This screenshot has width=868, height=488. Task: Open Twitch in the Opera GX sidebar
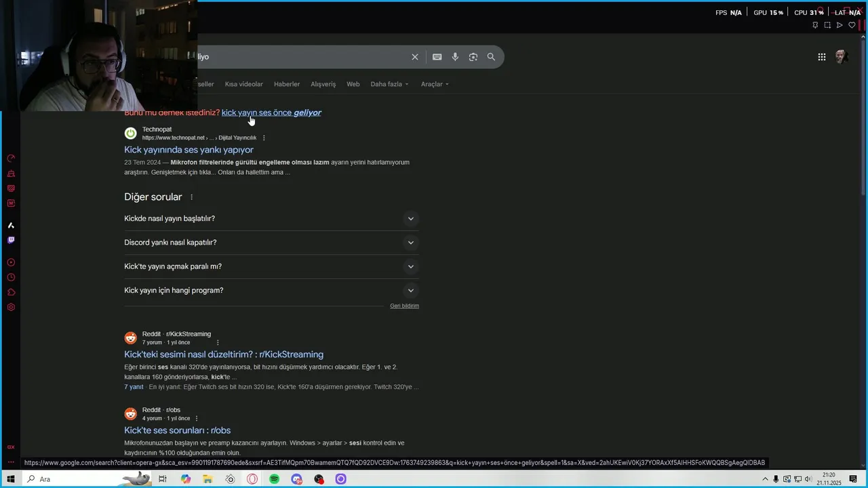(x=11, y=240)
